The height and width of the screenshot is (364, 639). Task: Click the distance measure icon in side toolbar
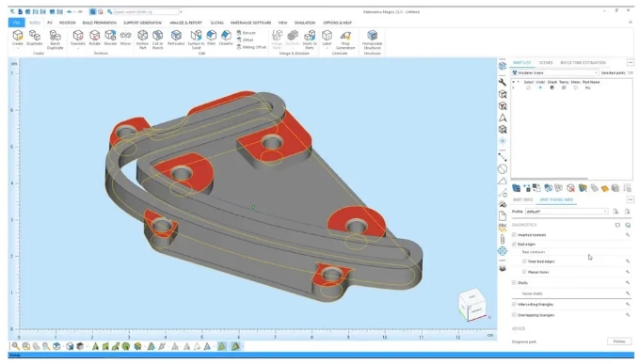(x=503, y=157)
